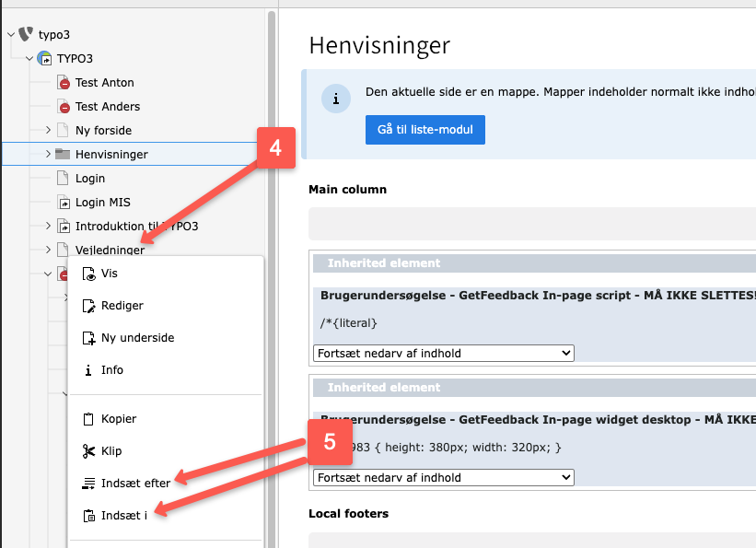Collapse the TYPO3 tree node
Screen dimensions: 756x548
29,59
